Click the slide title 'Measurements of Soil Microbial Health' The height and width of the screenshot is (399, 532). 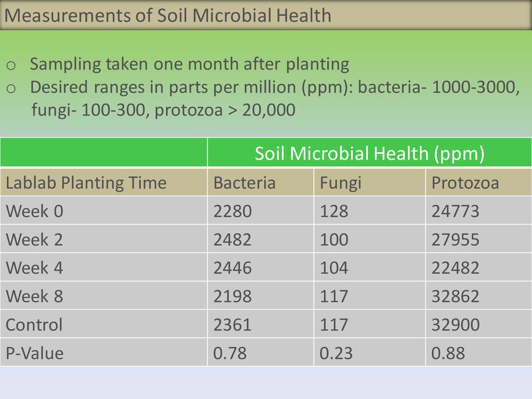click(167, 16)
